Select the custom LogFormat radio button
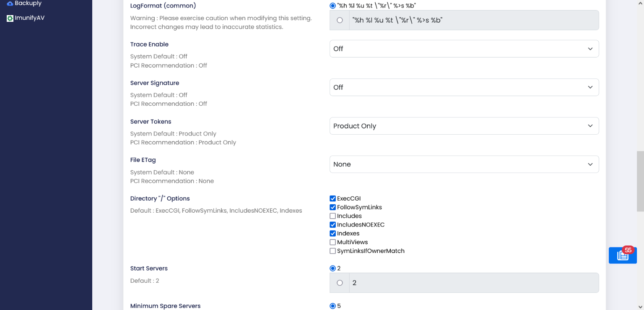Viewport: 644px width, 310px height. 340,20
